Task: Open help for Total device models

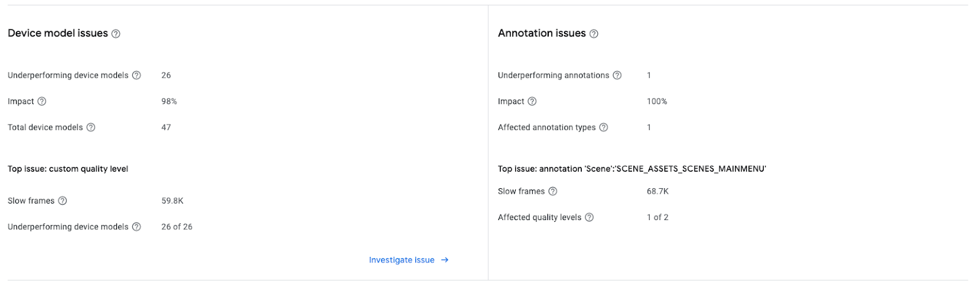Action: click(91, 128)
